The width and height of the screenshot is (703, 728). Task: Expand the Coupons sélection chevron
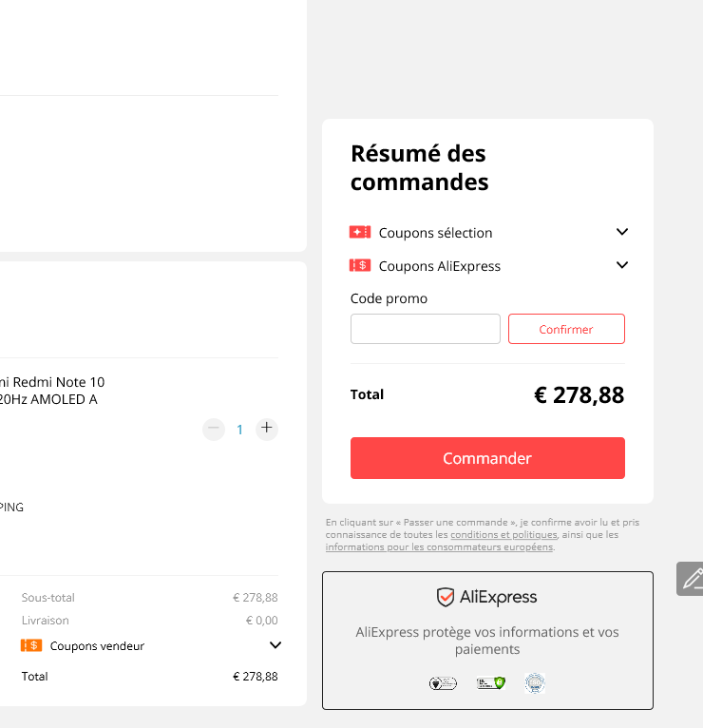[x=622, y=232]
